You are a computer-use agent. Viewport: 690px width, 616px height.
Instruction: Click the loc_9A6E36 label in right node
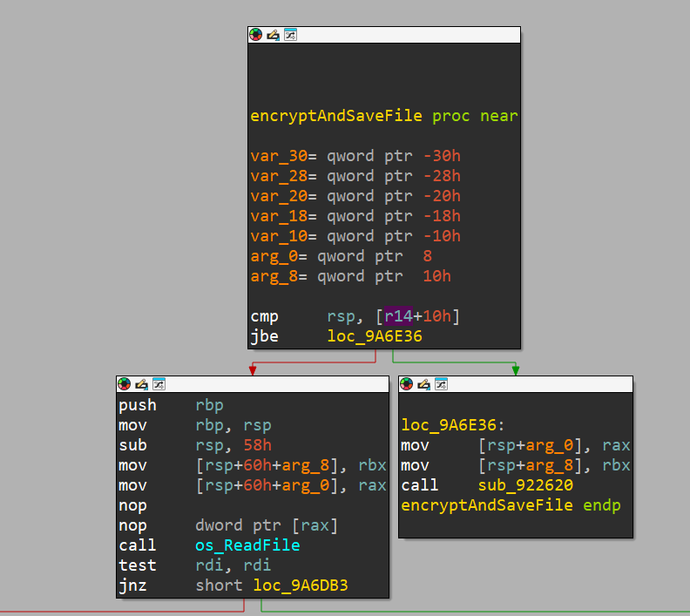tap(448, 425)
